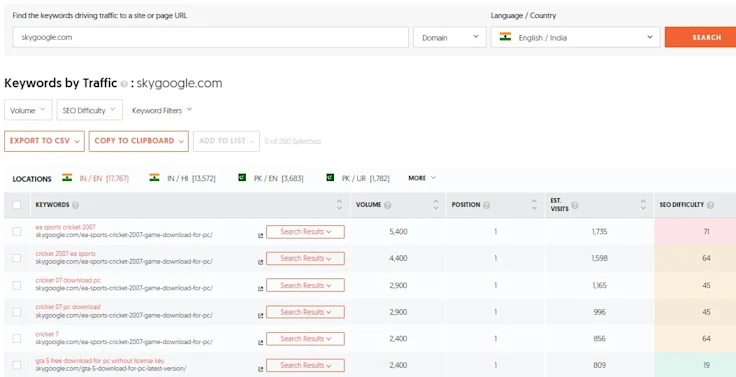Screen dimensions: 736x377
Task: Open external link for cricket 07 download pc
Action: [x=261, y=289]
